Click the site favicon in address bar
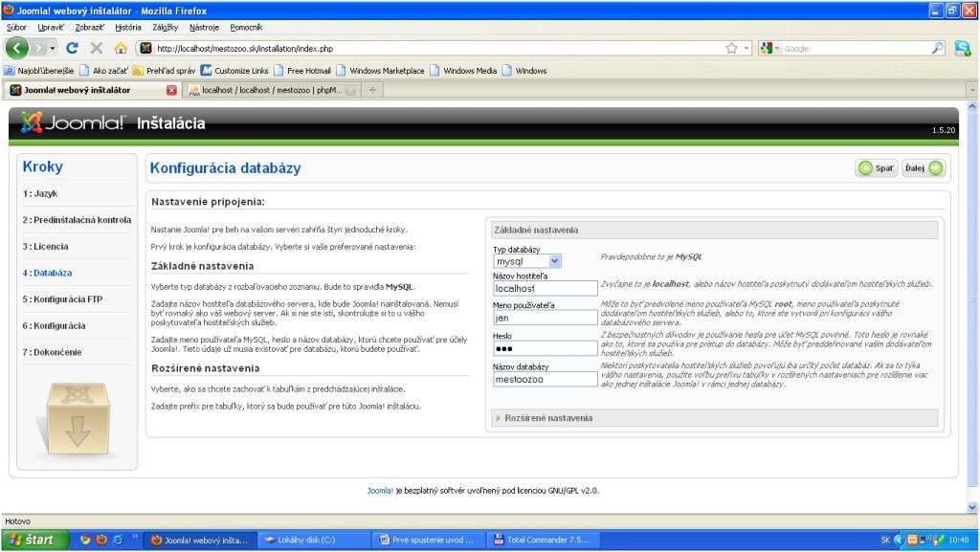Screen dimensions: 980x552 tap(145, 48)
